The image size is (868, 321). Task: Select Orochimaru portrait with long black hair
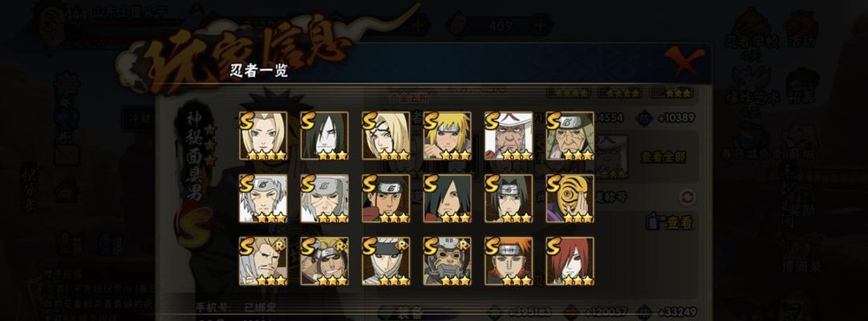pyautogui.click(x=324, y=136)
